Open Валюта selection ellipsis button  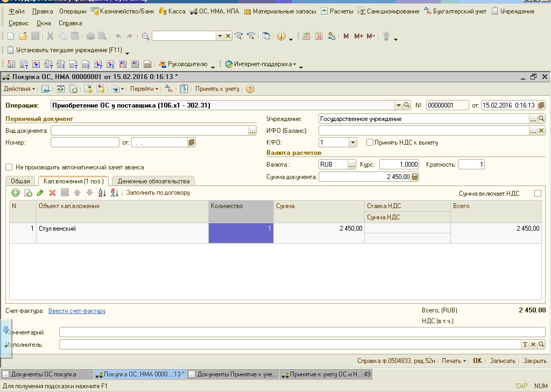(352, 165)
